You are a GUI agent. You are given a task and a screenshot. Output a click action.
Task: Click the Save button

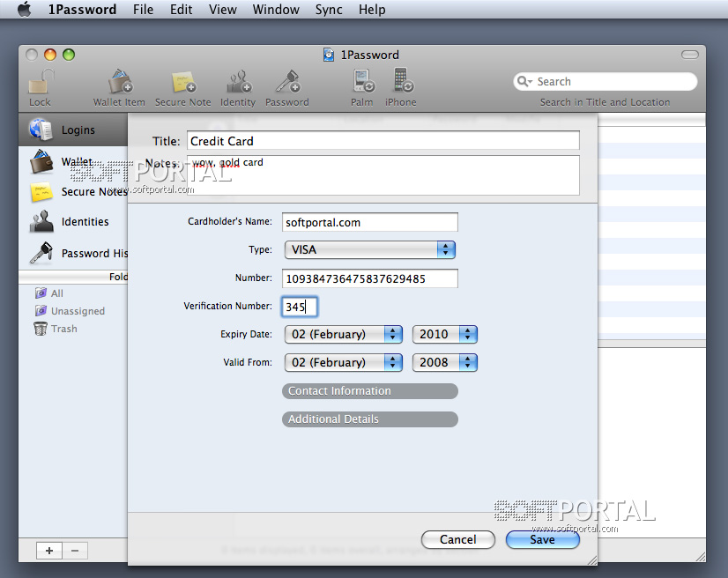click(x=542, y=539)
